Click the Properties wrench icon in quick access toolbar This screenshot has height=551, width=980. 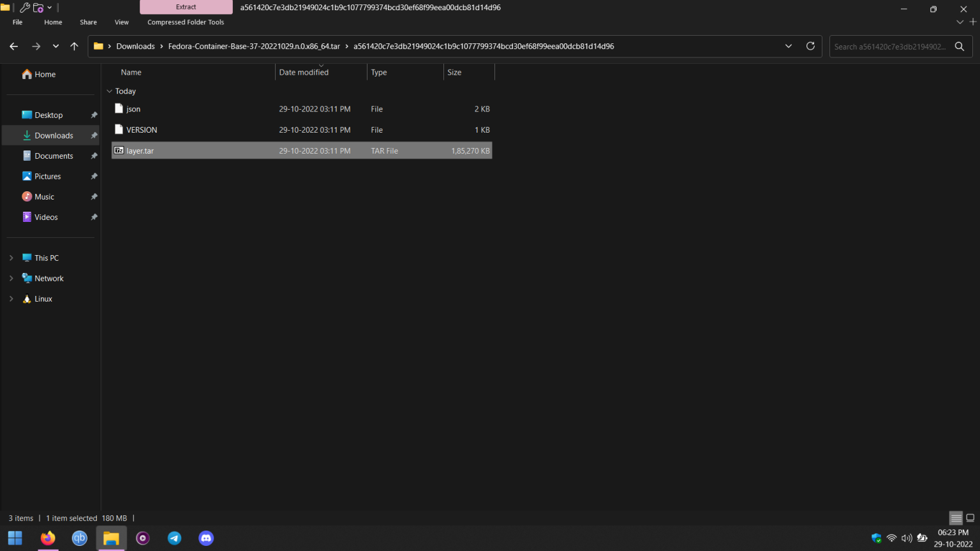[25, 7]
